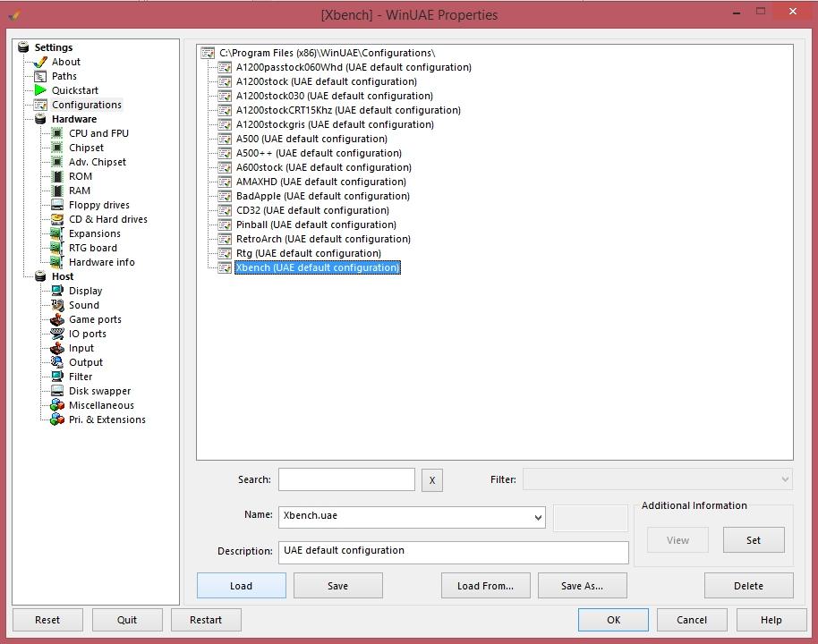Viewport: 818px width, 644px height.
Task: Click the Load button
Action: [x=241, y=586]
